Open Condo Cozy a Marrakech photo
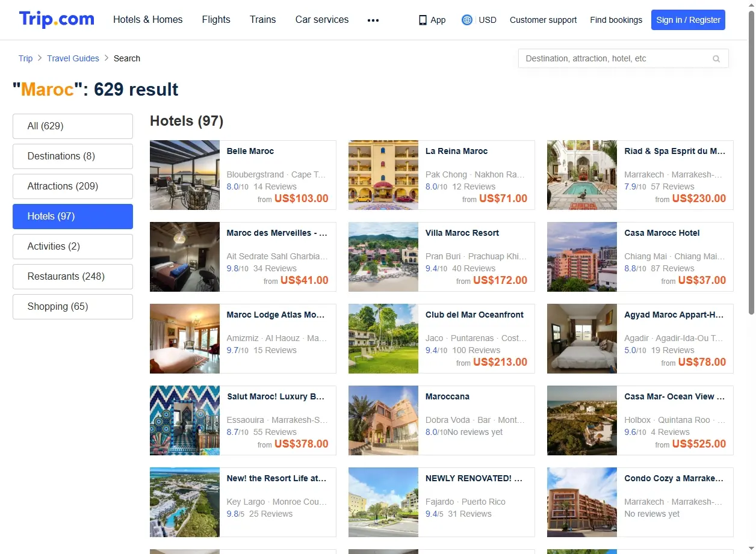 (582, 502)
